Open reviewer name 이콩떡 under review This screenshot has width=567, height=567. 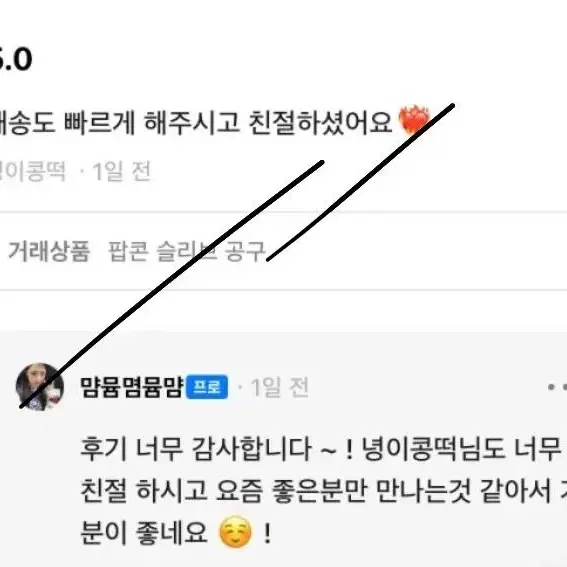[33, 171]
